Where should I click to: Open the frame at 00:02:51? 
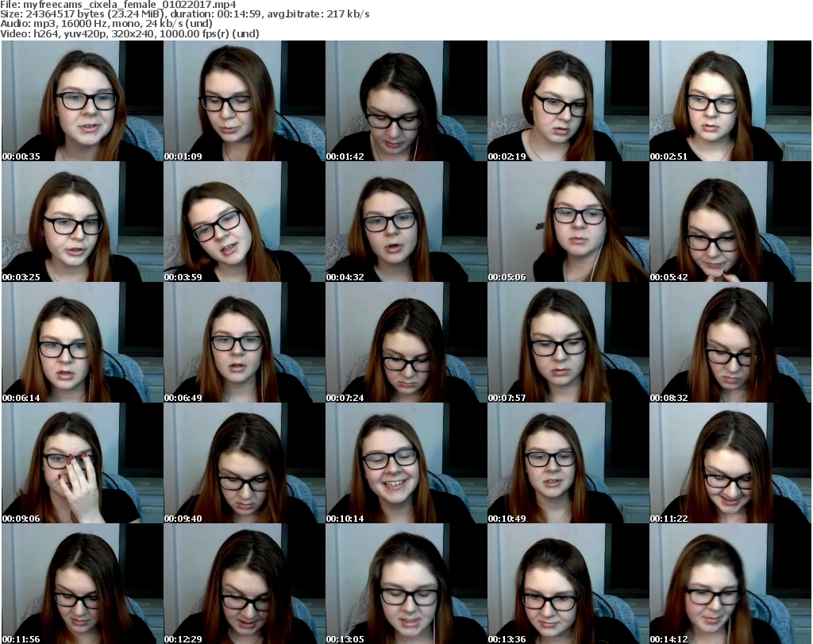[x=730, y=101]
